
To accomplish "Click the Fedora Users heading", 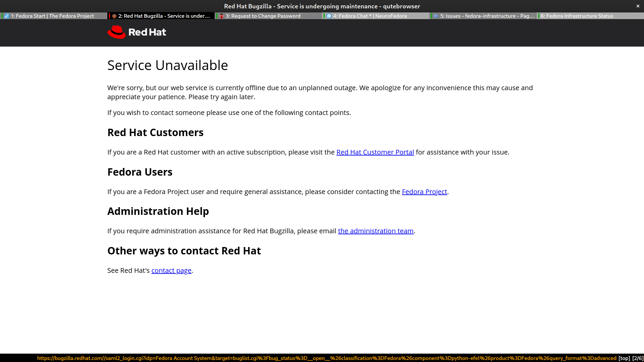I will point(140,172).
